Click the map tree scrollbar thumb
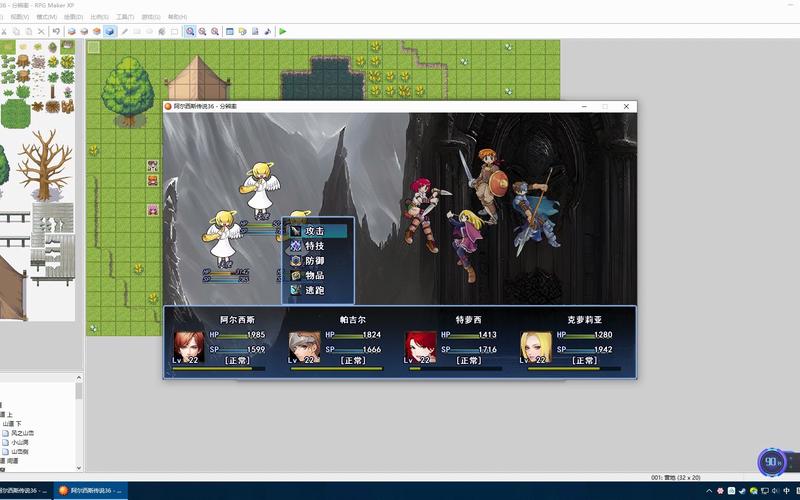 79,391
